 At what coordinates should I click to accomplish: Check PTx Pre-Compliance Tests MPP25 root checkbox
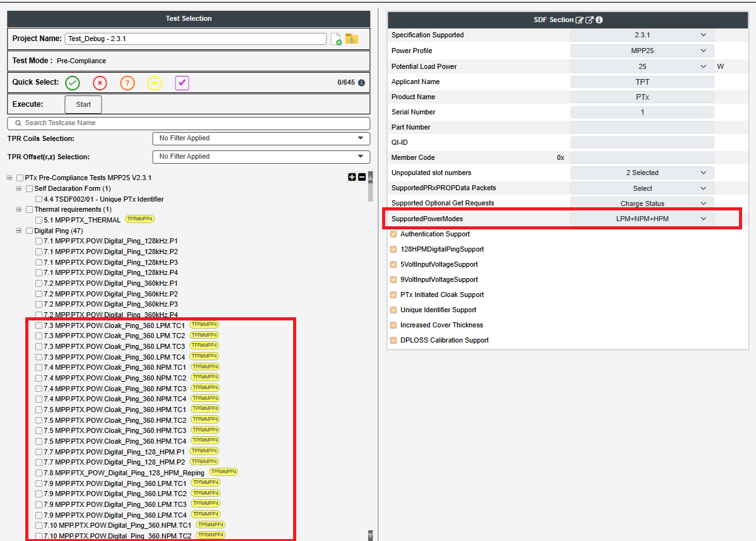[x=20, y=178]
